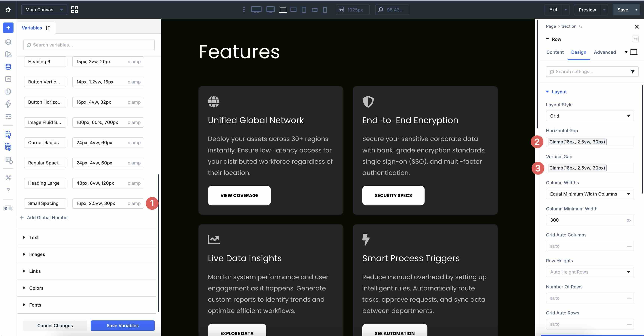This screenshot has width=644, height=336.
Task: Click Add Global Number link
Action: click(48, 217)
